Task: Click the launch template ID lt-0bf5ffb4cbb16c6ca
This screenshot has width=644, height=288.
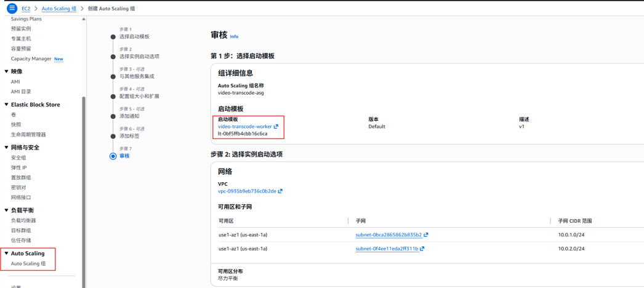Action: (243, 134)
